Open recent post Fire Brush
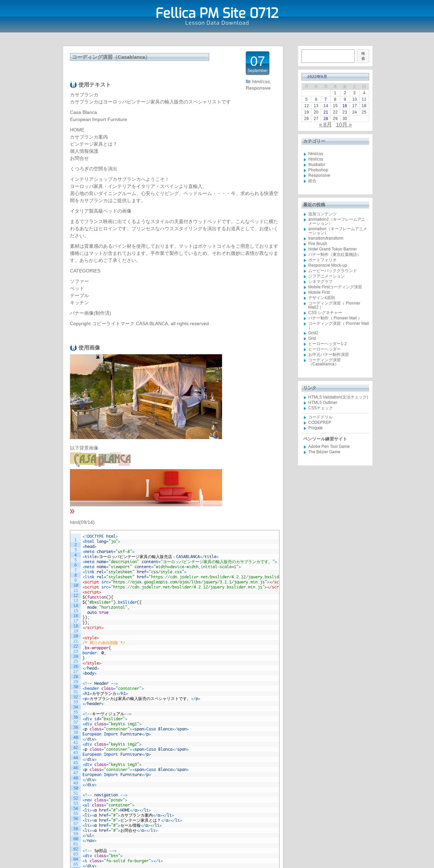This screenshot has height=868, width=434. 318,244
